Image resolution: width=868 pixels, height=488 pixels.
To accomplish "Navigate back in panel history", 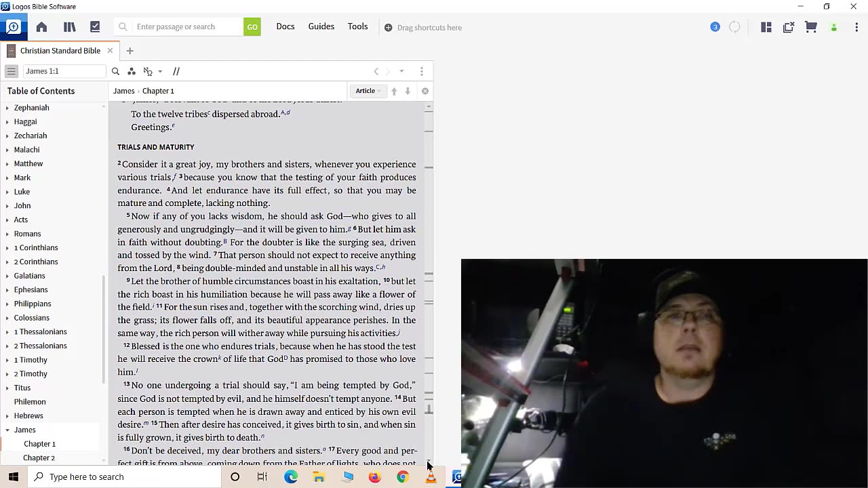I will tap(376, 71).
